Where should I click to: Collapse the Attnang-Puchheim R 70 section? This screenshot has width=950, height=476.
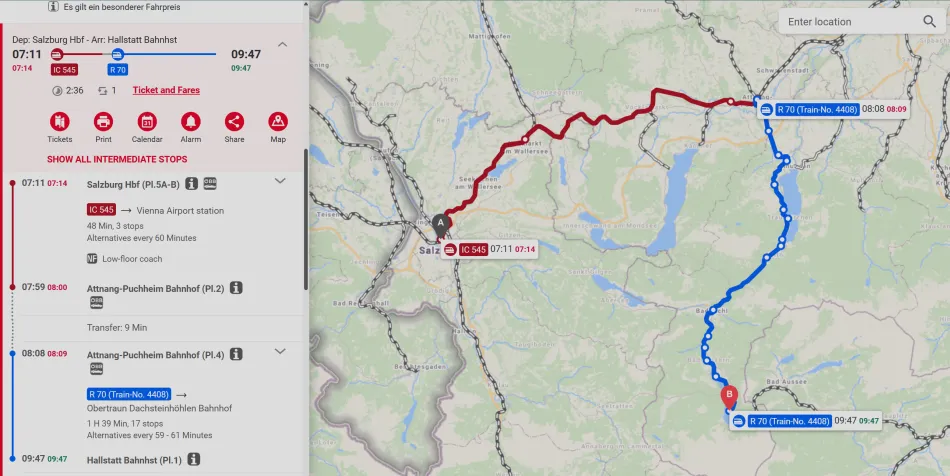280,351
